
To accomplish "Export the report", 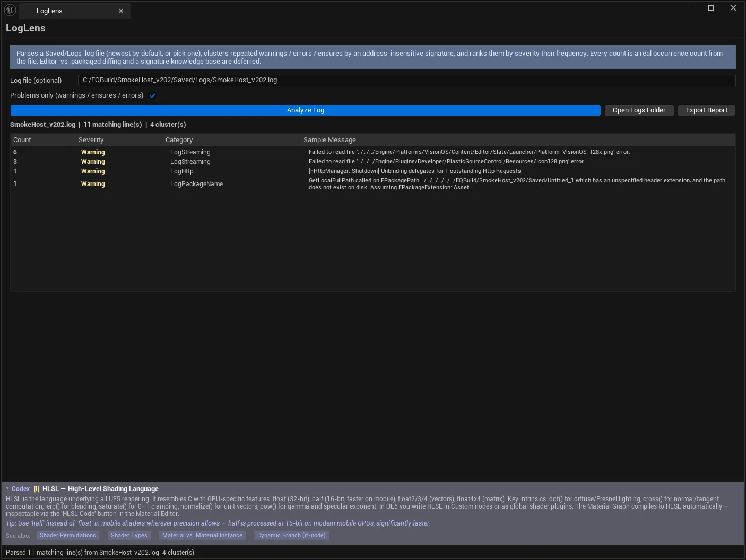I will (707, 110).
